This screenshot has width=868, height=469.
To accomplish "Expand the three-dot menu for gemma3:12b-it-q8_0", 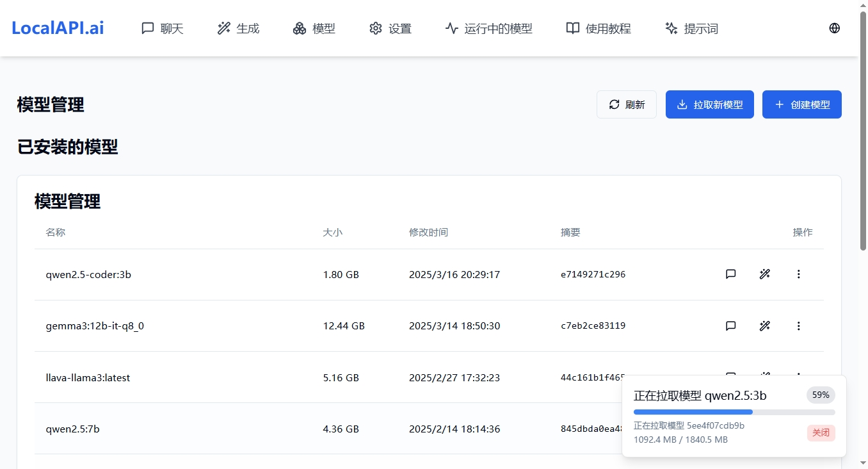I will (798, 326).
